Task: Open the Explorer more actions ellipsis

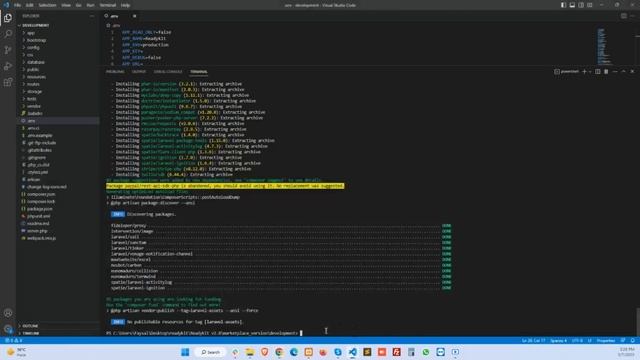Action: [x=91, y=16]
